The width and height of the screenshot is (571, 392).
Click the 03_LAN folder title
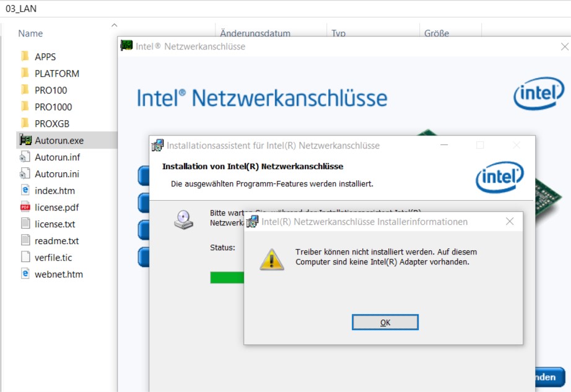click(x=21, y=9)
